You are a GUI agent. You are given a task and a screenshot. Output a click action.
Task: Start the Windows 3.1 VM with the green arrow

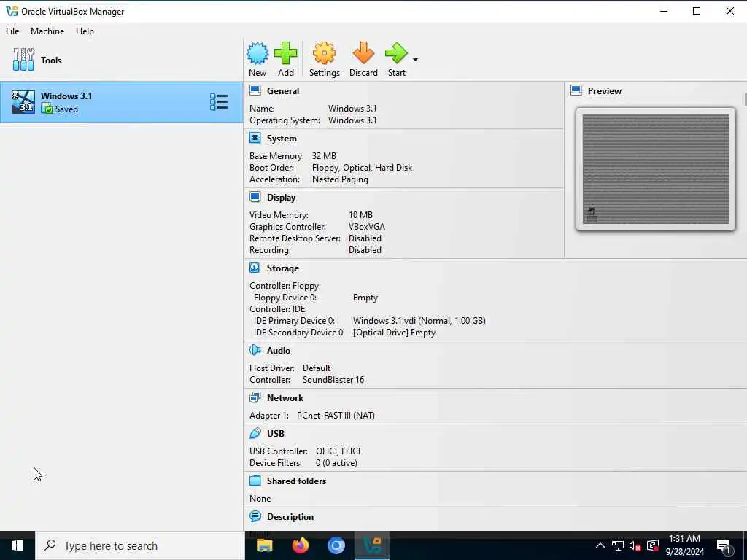[x=396, y=53]
